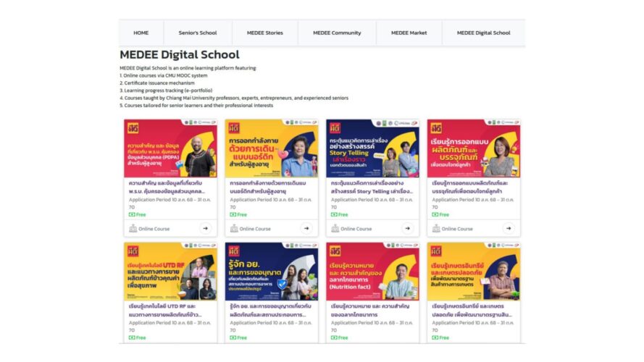This screenshot has width=644, height=362.
Task: Click Free price icon on UTD RF card
Action: click(132, 338)
